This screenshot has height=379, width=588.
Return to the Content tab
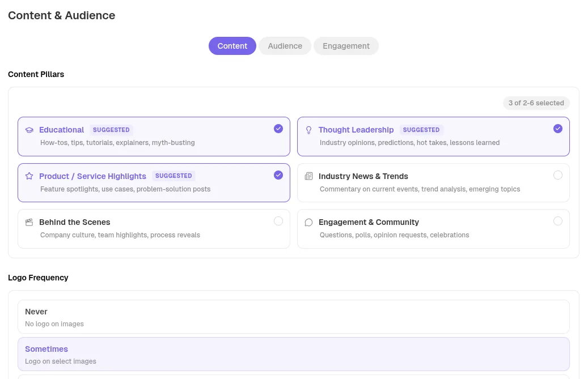(232, 46)
